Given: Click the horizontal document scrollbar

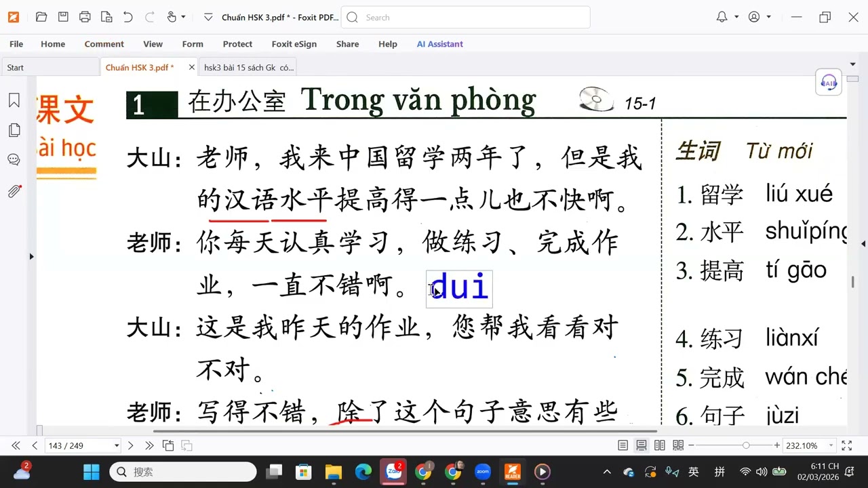Looking at the screenshot, I should tap(405, 431).
